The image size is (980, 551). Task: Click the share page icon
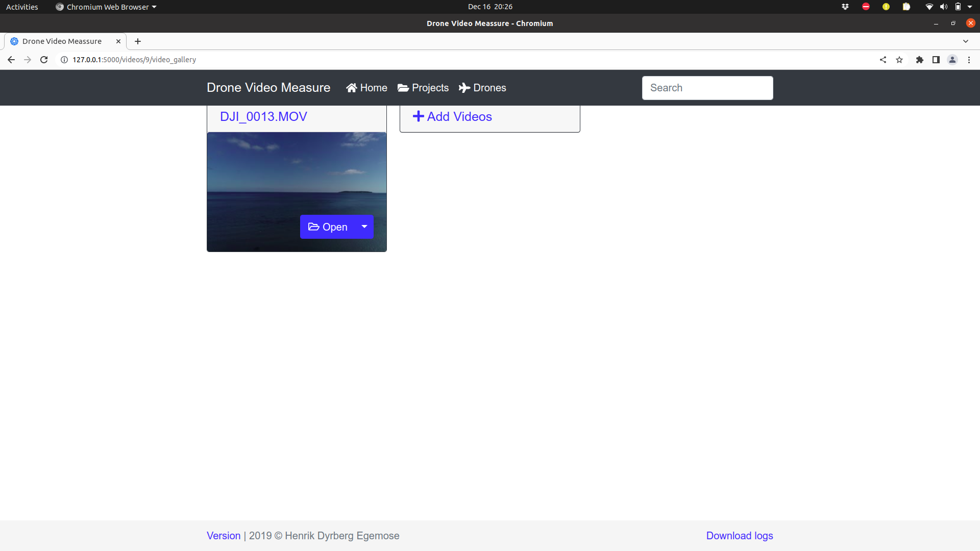883,60
